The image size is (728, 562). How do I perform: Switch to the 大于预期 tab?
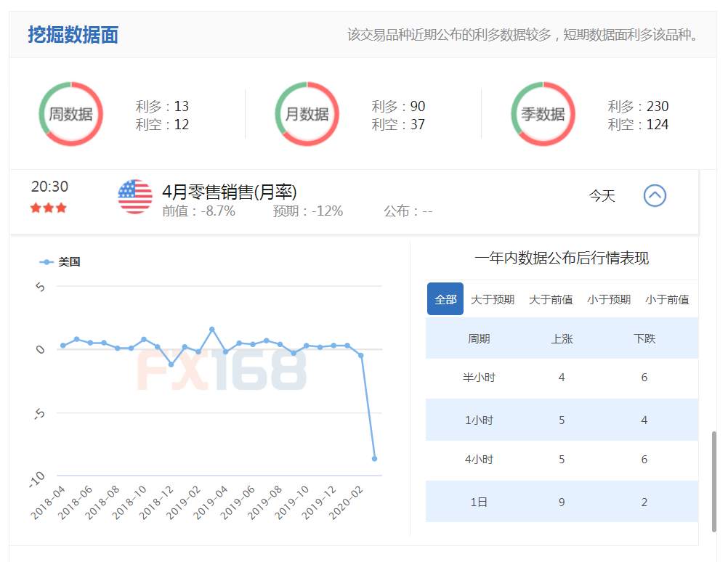click(493, 299)
